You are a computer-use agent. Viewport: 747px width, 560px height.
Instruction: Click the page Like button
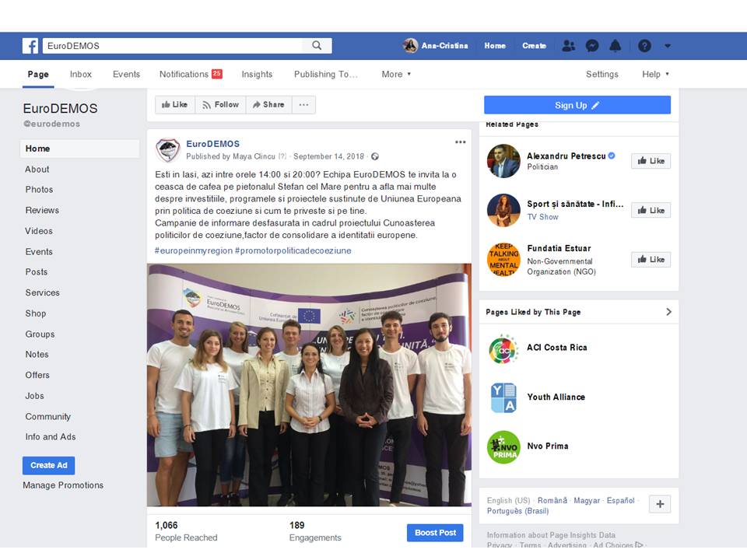pos(175,105)
